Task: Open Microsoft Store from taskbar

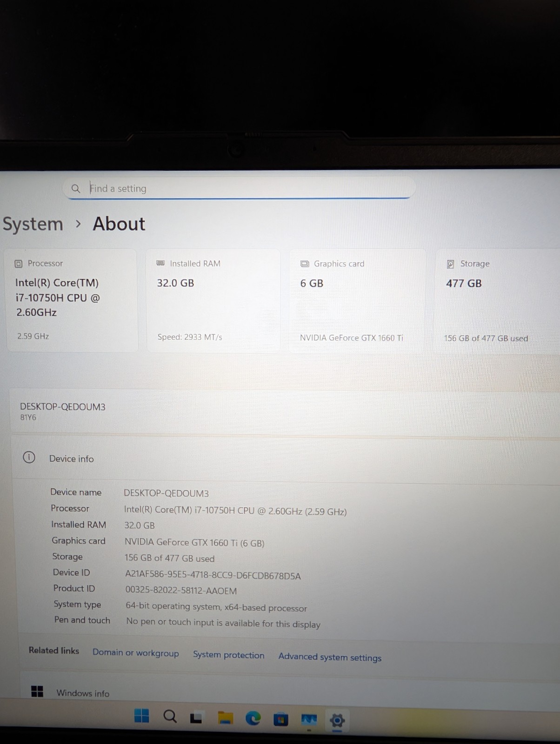Action: click(281, 720)
